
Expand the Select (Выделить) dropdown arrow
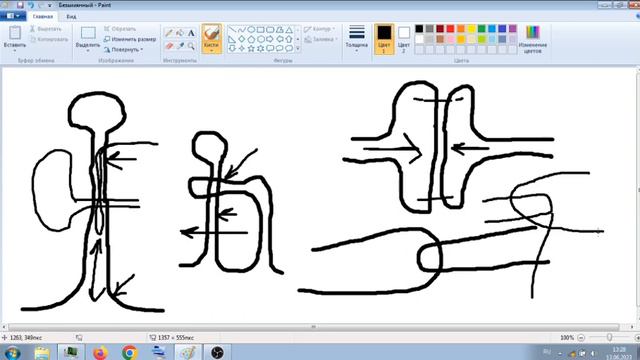[x=88, y=51]
